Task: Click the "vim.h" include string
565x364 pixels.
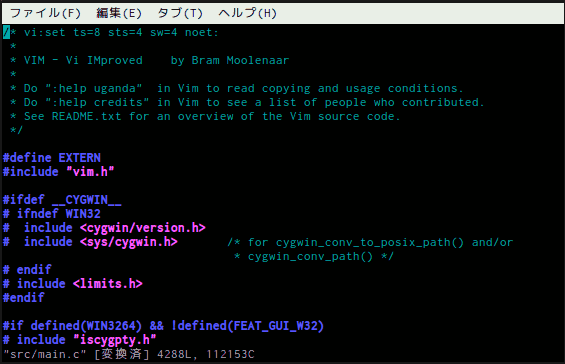Action: [90, 172]
